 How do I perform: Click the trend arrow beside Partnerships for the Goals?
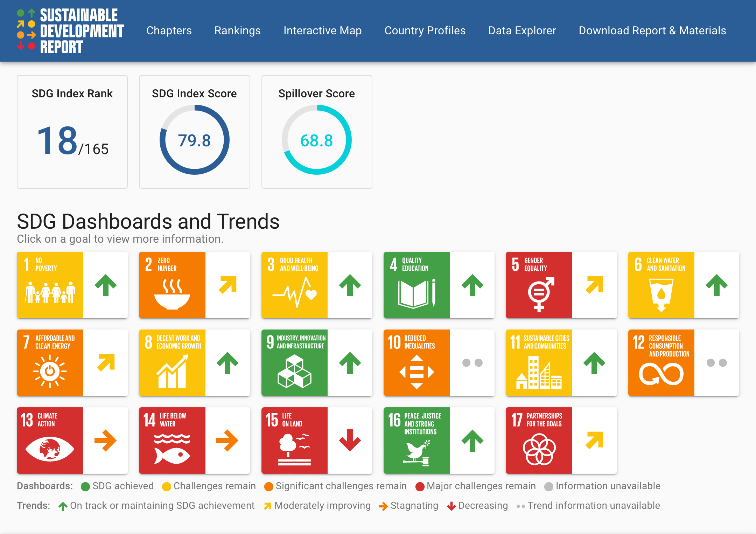[595, 440]
